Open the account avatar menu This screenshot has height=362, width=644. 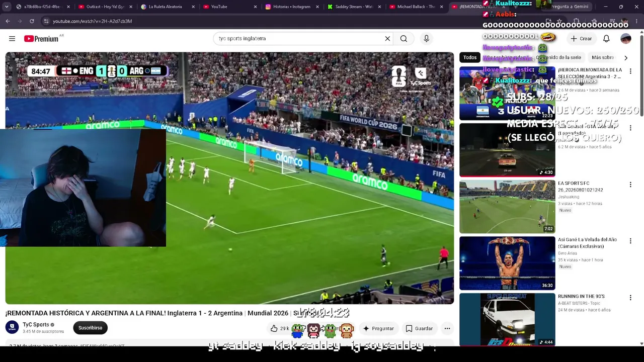tap(626, 39)
